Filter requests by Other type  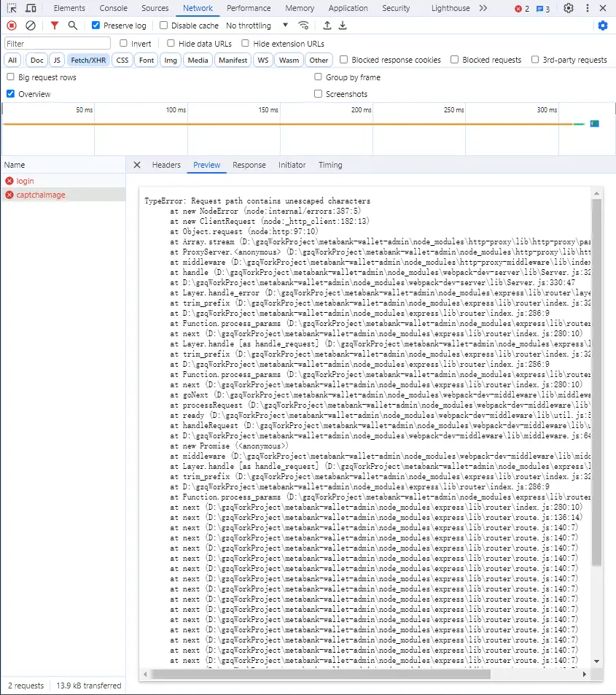319,61
